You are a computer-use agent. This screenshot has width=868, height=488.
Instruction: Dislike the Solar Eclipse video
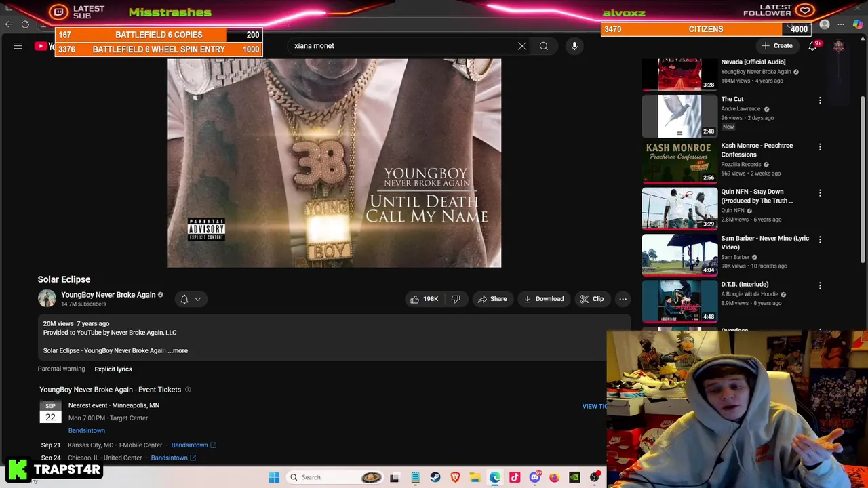(x=456, y=299)
